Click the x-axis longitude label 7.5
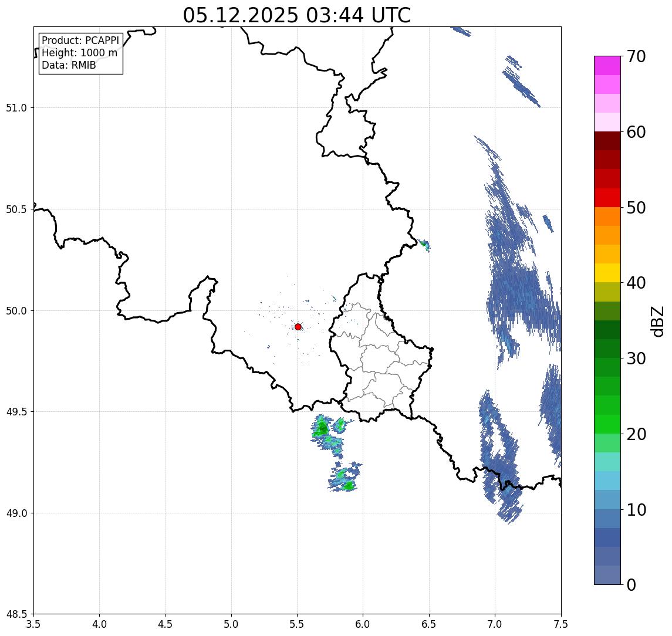672x636 pixels. pyautogui.click(x=561, y=624)
